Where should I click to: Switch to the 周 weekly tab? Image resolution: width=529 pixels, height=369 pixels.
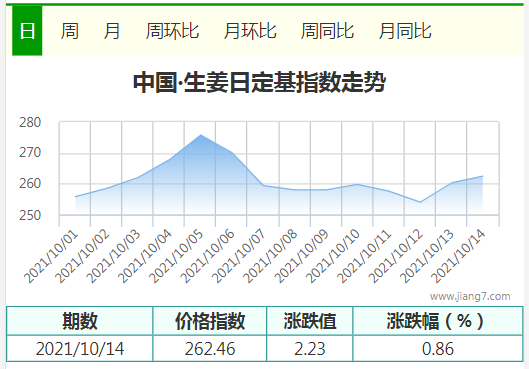coord(70,31)
